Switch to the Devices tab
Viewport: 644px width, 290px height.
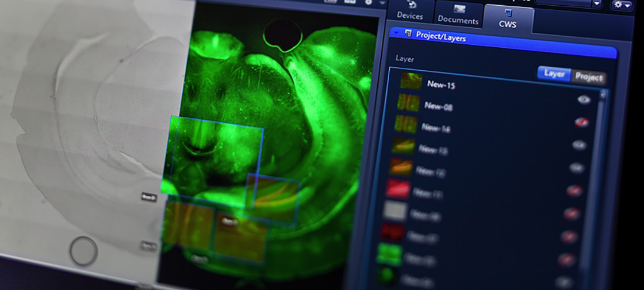click(409, 12)
